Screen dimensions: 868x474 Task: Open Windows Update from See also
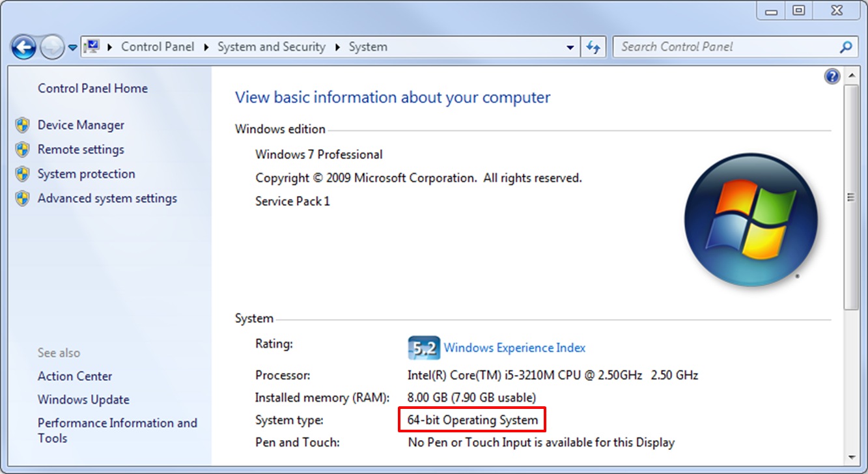(83, 399)
